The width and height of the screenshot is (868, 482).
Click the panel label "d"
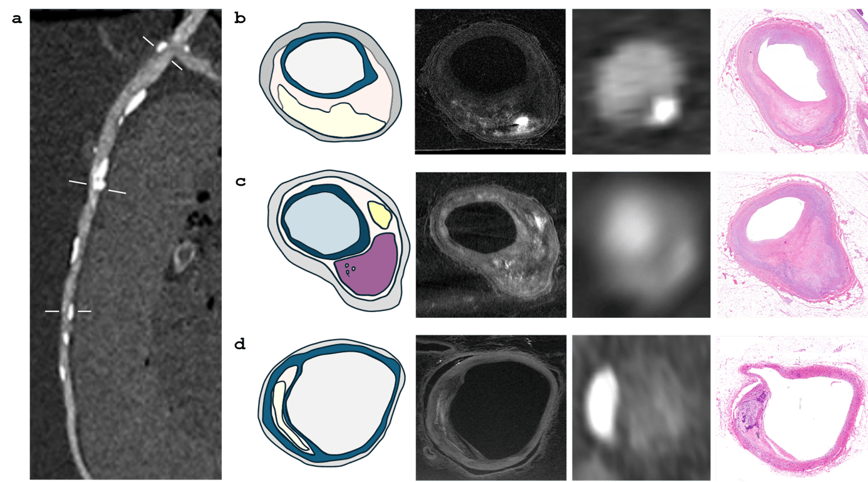(240, 343)
